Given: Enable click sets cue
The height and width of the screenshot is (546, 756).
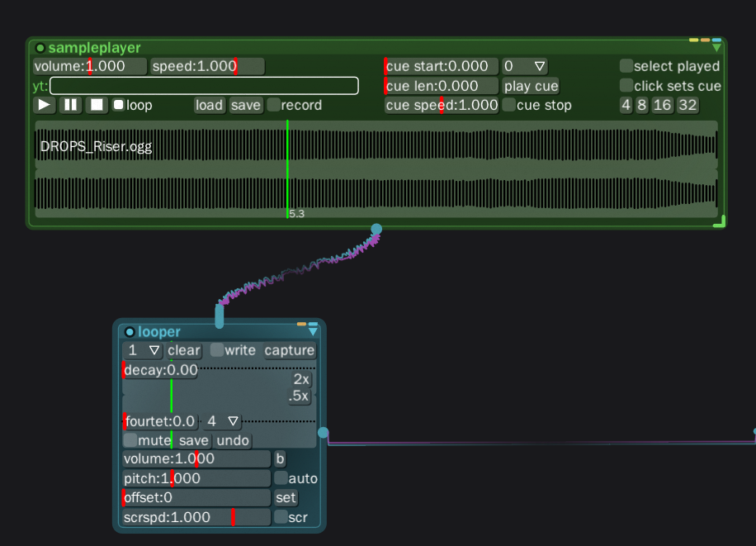Looking at the screenshot, I should coord(626,84).
